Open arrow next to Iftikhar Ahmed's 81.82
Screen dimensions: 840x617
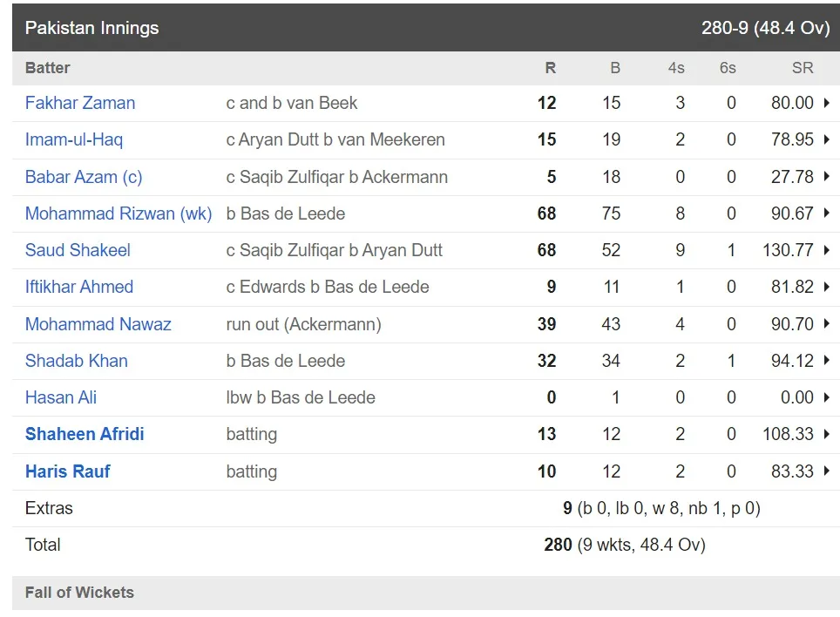pos(825,287)
